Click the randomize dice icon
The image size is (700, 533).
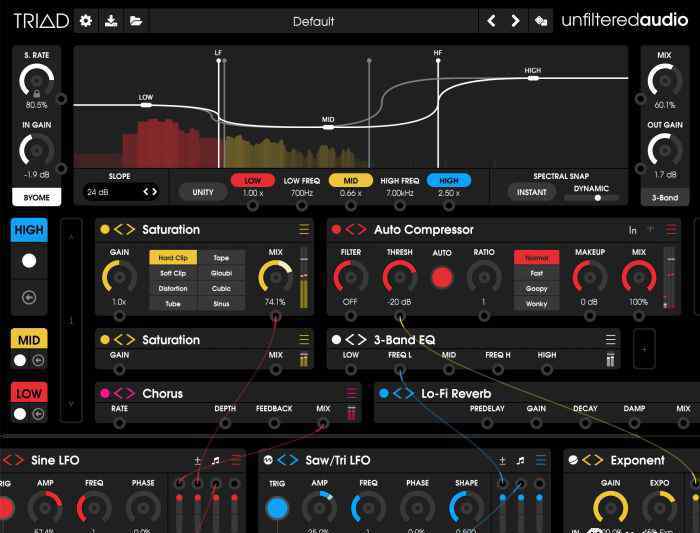(x=541, y=21)
